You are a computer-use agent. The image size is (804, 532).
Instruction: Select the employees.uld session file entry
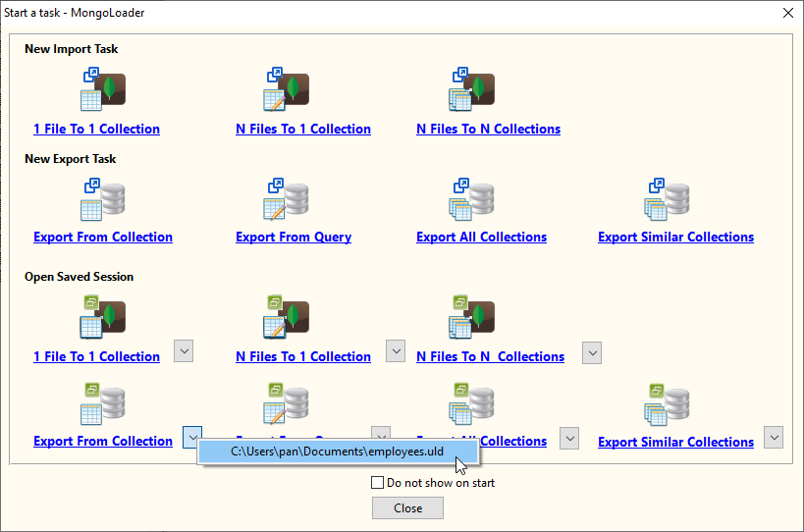point(338,452)
